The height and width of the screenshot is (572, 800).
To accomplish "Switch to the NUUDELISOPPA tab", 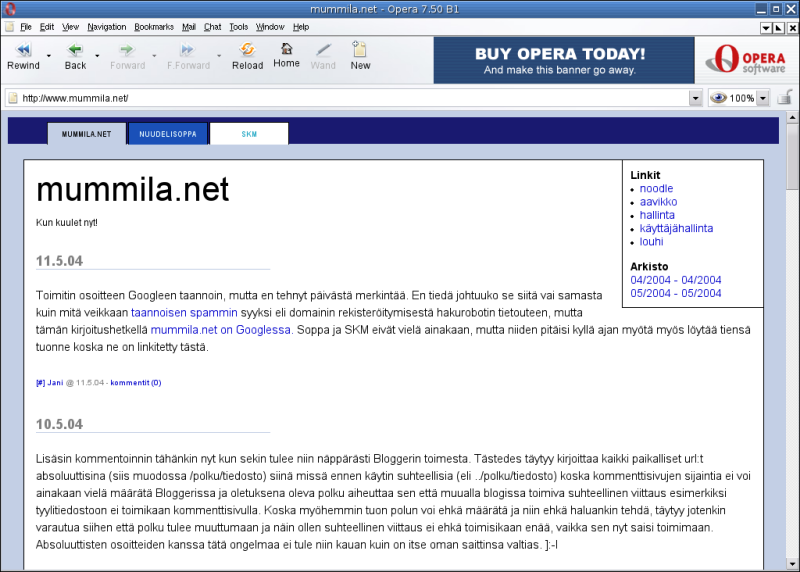I will point(168,133).
